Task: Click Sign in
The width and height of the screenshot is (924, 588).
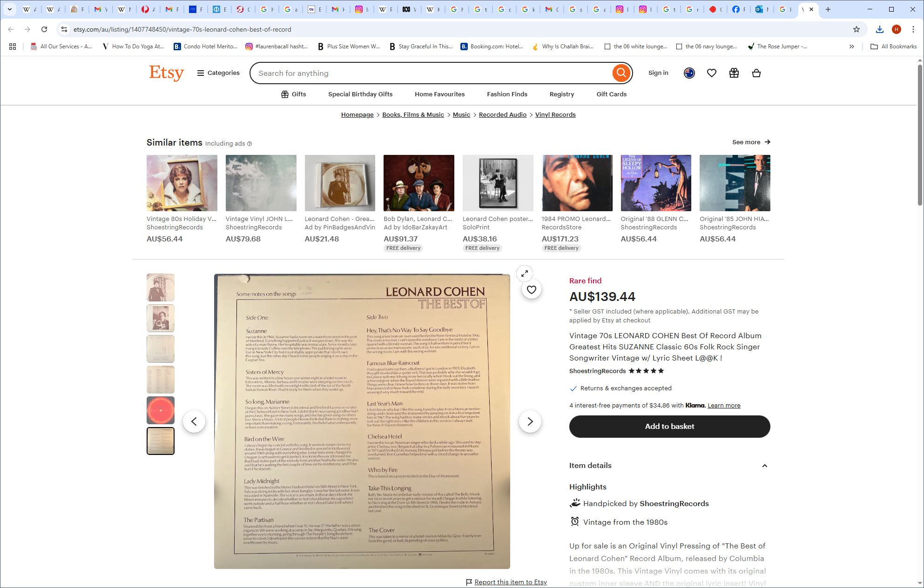Action: (x=658, y=73)
